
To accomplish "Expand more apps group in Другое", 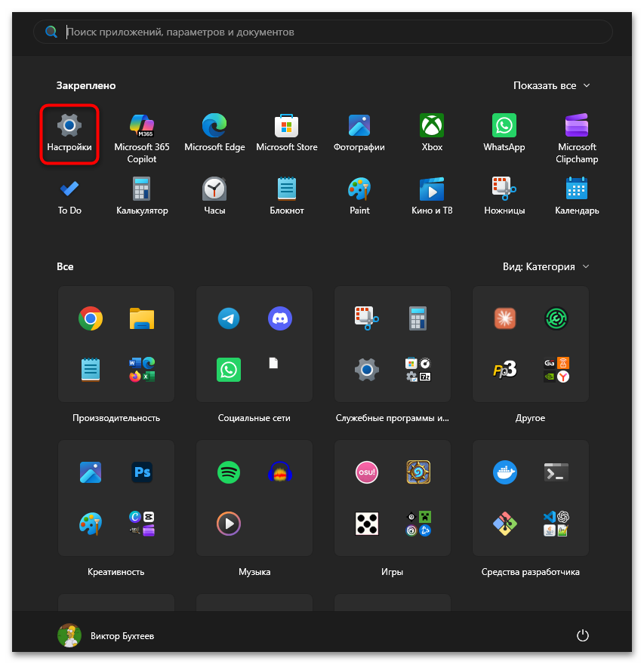I will pos(556,370).
